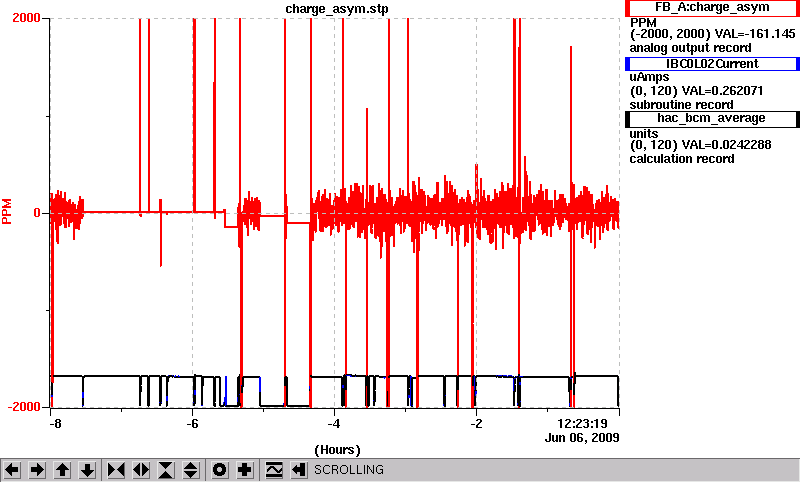
Task: Select the FB_A:charge_asym curve legend
Action: pos(712,8)
